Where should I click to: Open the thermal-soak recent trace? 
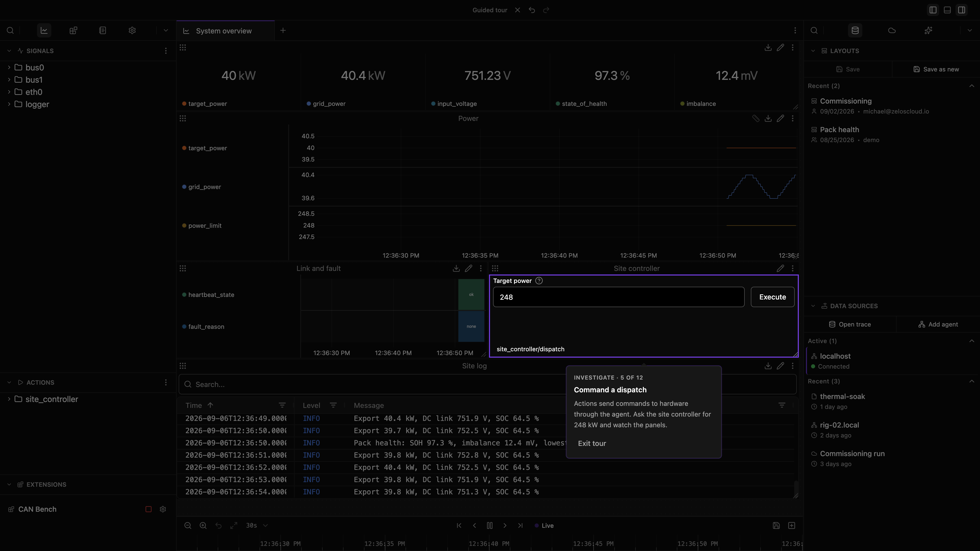coord(892,401)
